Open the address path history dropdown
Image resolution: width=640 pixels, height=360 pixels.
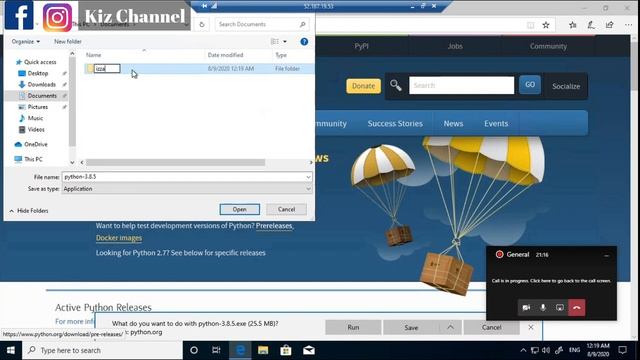pyautogui.click(x=186, y=24)
